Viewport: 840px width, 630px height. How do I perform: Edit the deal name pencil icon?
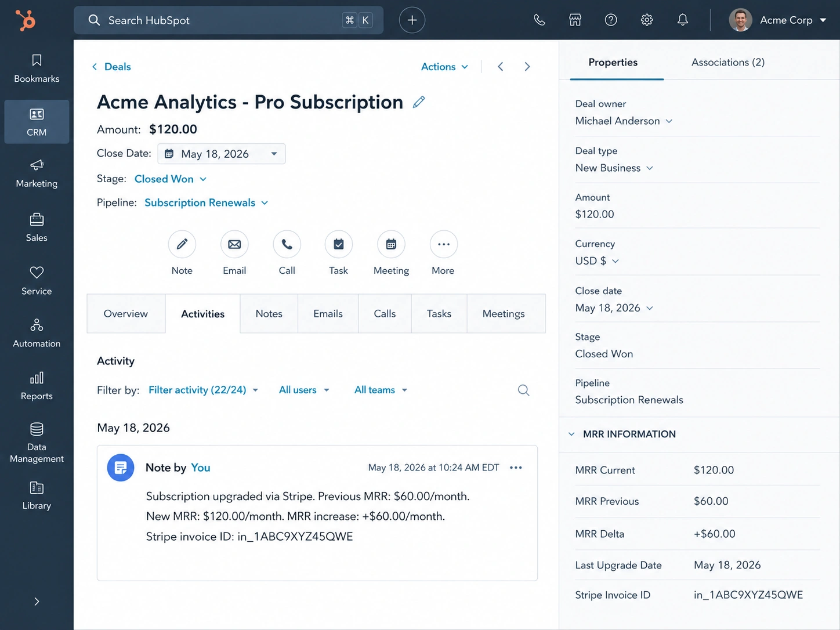point(419,102)
